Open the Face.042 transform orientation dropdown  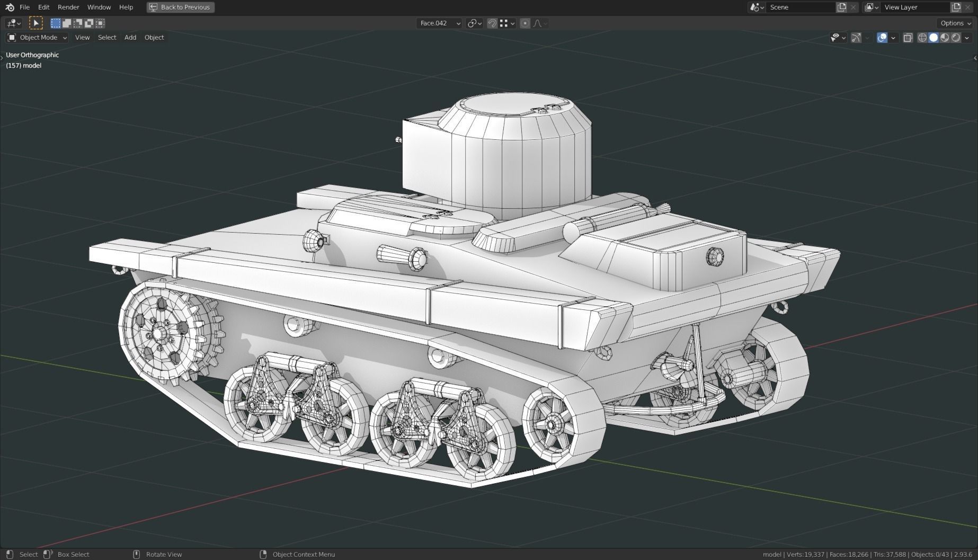point(439,23)
